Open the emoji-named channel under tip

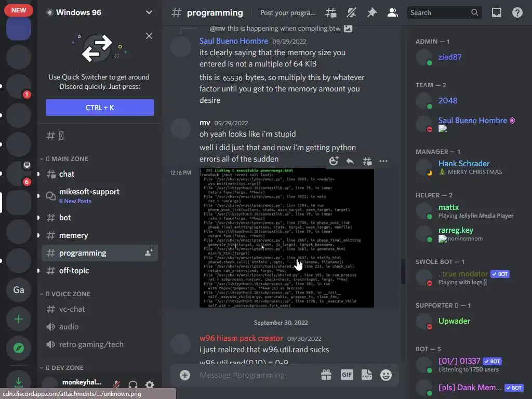click(x=99, y=136)
